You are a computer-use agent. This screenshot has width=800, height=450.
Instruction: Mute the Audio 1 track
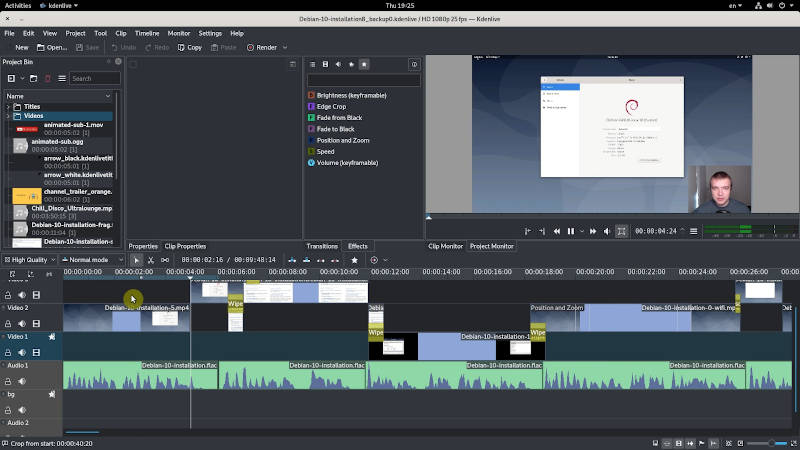tap(22, 381)
